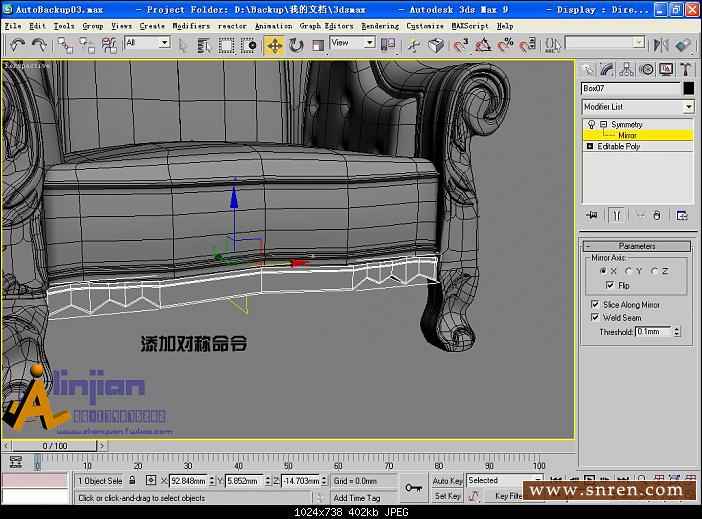
Task: Open the Modifiers menu
Action: tap(190, 26)
